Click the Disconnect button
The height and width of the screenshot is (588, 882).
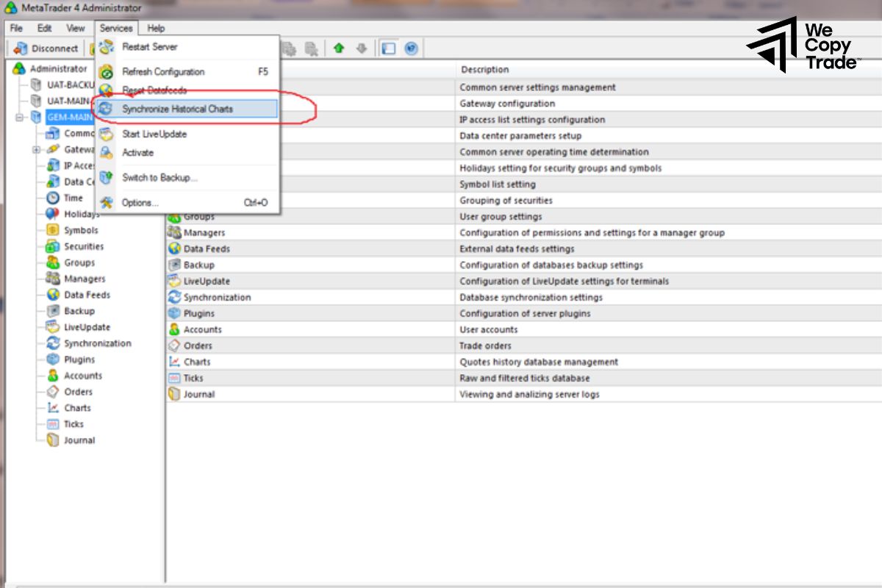pyautogui.click(x=46, y=49)
